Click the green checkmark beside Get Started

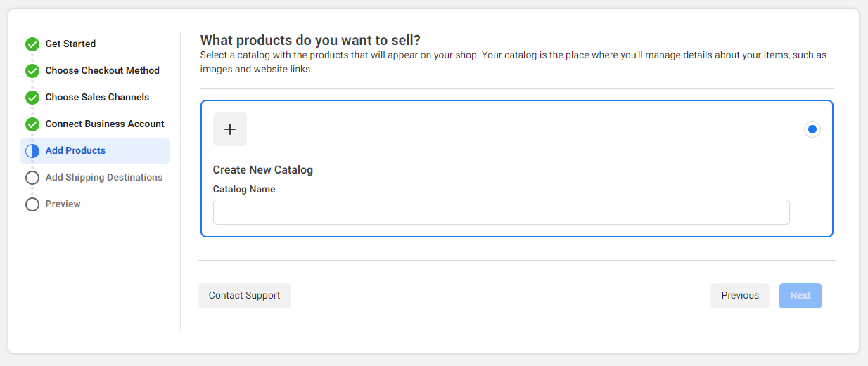click(x=32, y=44)
